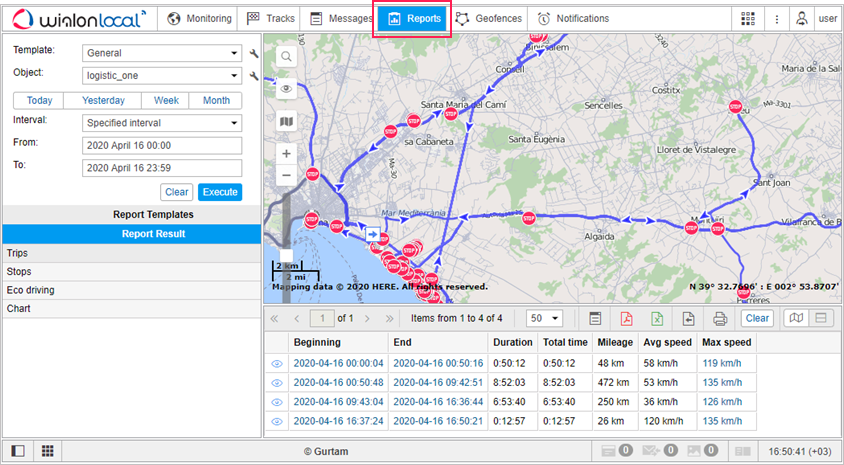Screen dimensions: 844x465
Task: Open the Monitoring tab
Action: [199, 18]
